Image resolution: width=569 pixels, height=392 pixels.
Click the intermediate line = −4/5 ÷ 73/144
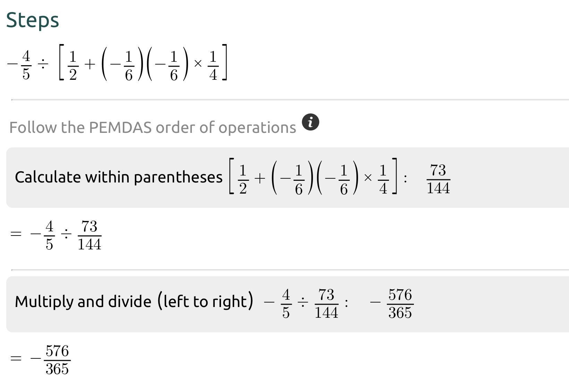point(56,235)
